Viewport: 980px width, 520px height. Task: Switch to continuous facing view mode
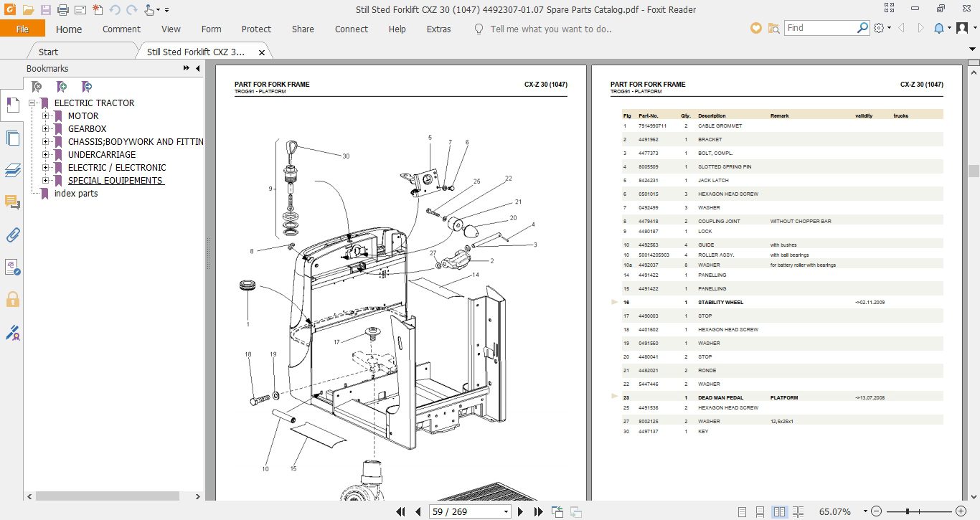(x=798, y=511)
